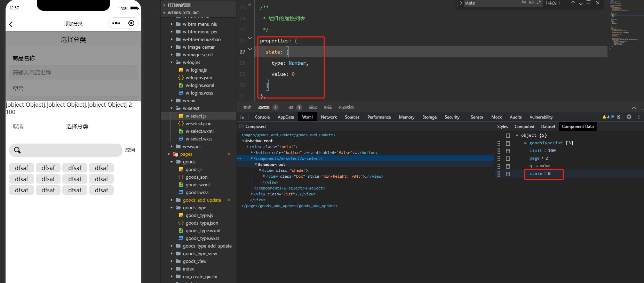Switch to the 终端 panel tab

click(327, 107)
